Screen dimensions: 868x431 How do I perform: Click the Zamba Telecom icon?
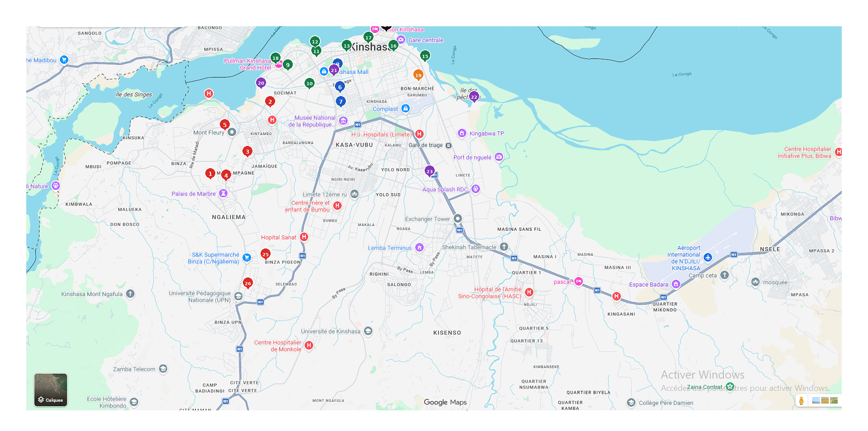(163, 369)
